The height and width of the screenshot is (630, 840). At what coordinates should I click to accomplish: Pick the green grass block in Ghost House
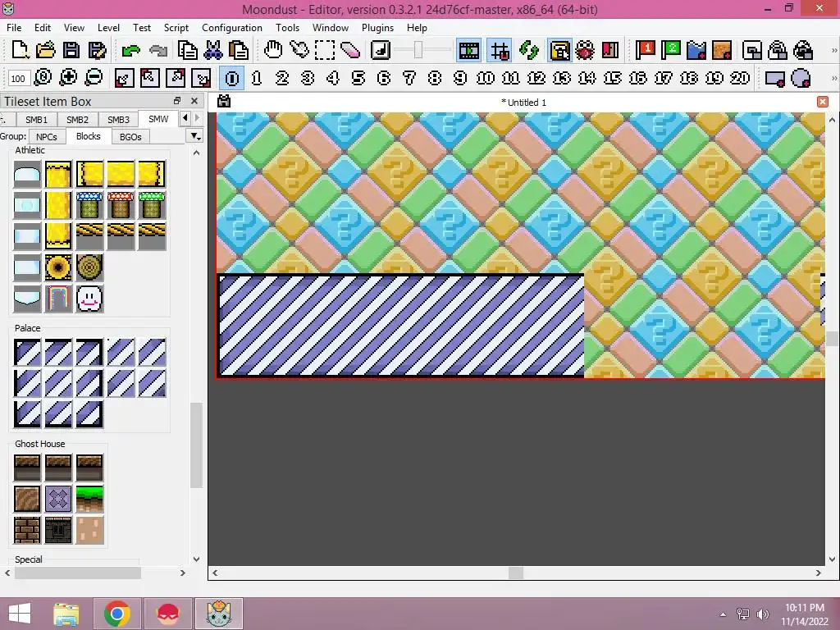(x=89, y=498)
